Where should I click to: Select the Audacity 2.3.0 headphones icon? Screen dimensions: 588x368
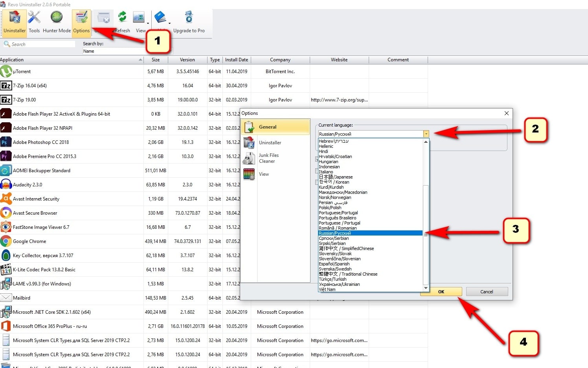(x=6, y=184)
